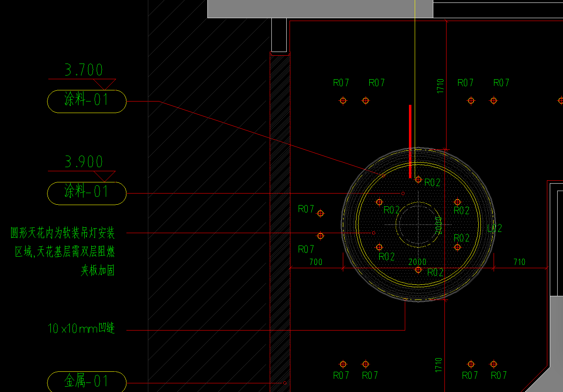The image size is (563, 392).
Task: Pick the topmost R02 light symbol in circle
Action: [x=418, y=179]
